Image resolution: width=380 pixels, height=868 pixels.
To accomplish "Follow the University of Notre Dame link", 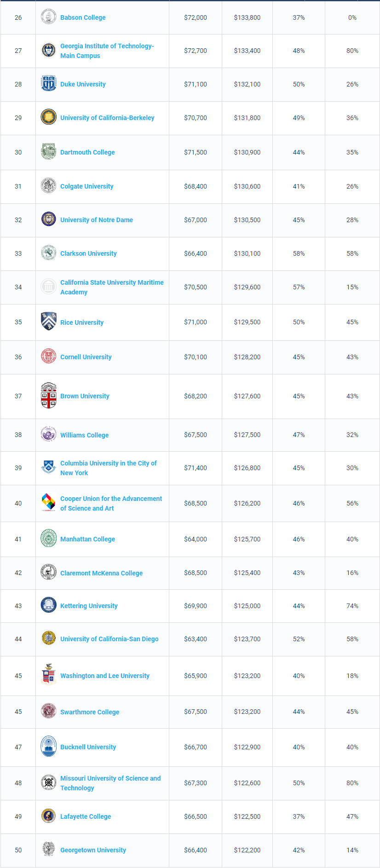I will coord(97,220).
